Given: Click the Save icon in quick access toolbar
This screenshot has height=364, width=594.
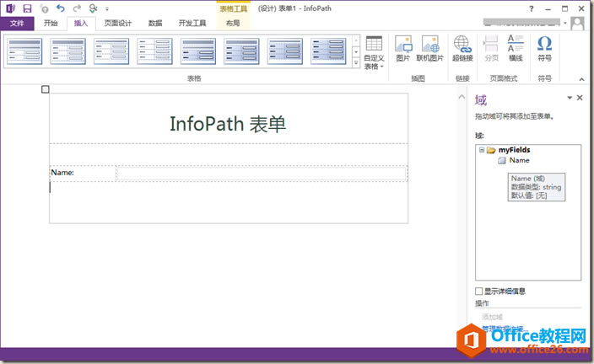Looking at the screenshot, I should click(x=27, y=8).
